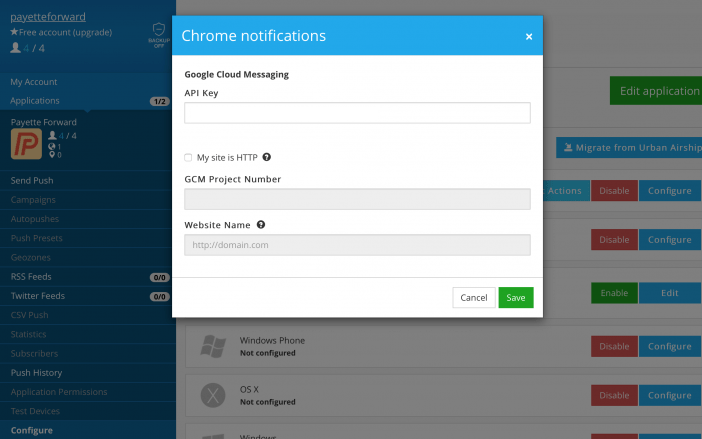Click the 1/2 badge beside Applications
Screen dimensions: 702x439
coord(159,102)
